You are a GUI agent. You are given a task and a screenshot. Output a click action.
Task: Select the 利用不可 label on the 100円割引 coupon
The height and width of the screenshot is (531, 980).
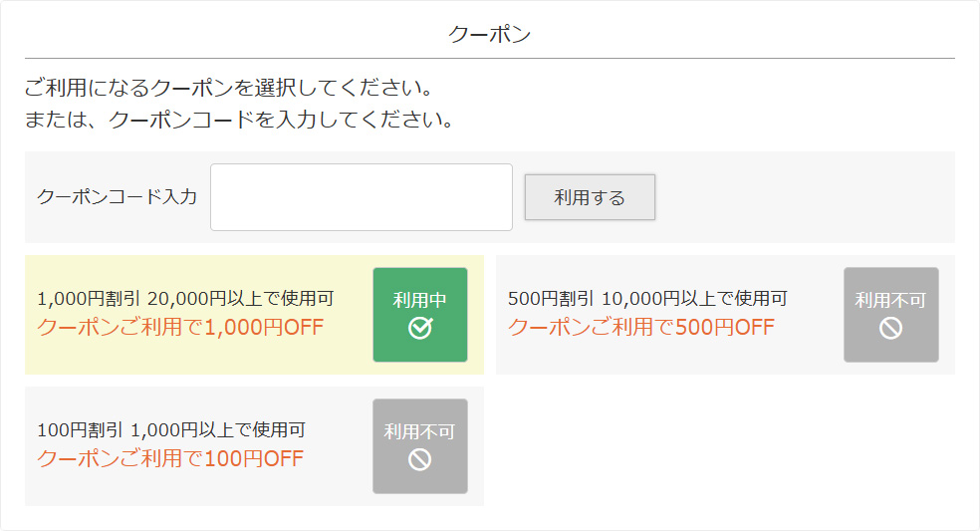(x=419, y=431)
